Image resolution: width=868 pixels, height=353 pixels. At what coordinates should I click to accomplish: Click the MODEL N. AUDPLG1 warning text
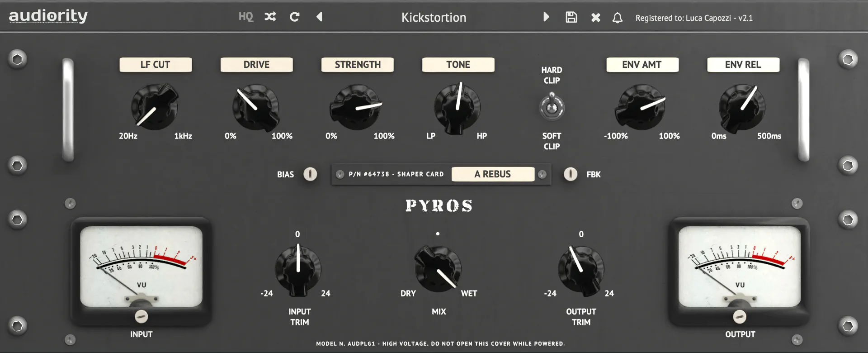(x=440, y=344)
